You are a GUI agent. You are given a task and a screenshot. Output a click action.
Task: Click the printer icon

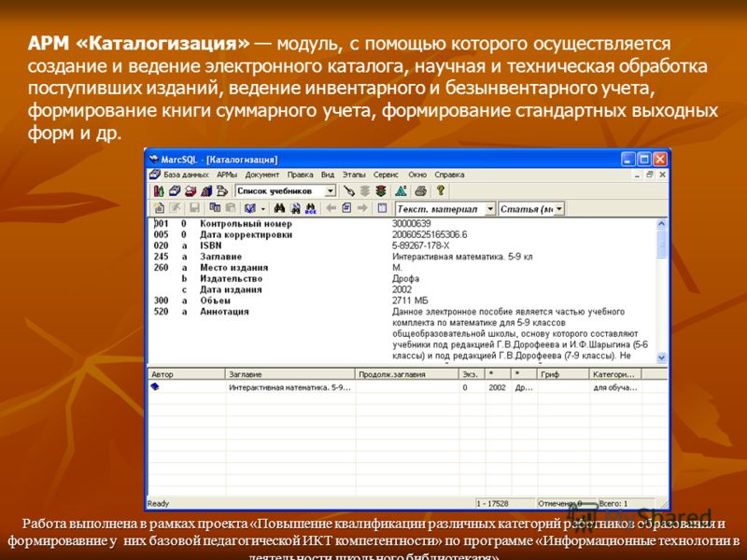coord(420,191)
